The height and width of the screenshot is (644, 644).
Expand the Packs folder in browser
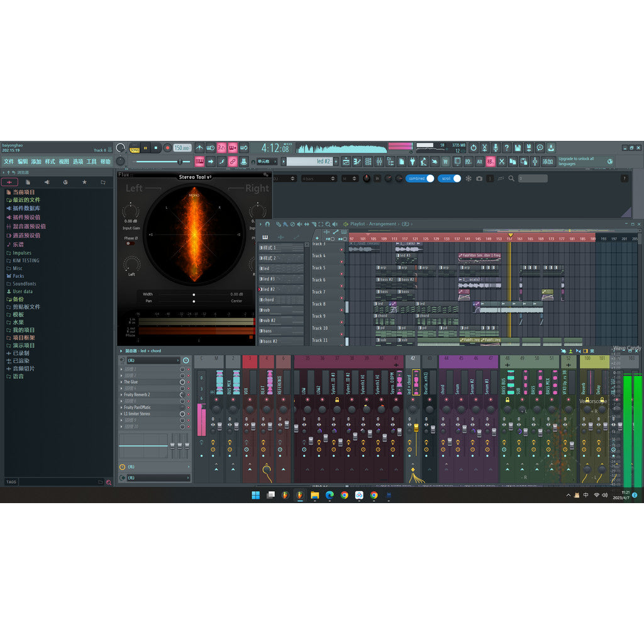click(15, 276)
